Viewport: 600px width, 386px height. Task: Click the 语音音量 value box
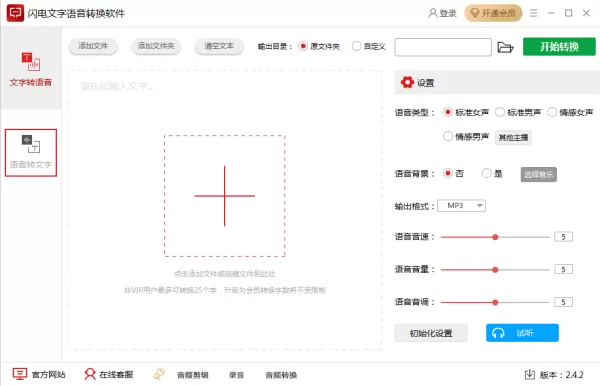(563, 269)
